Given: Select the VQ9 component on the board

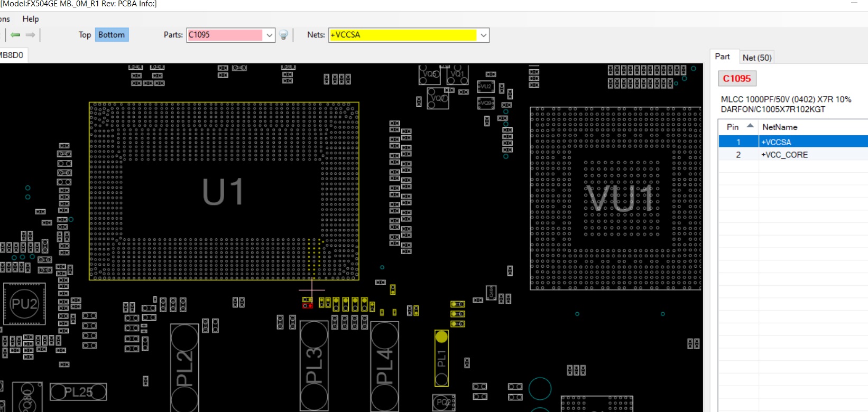Looking at the screenshot, I should 486,103.
